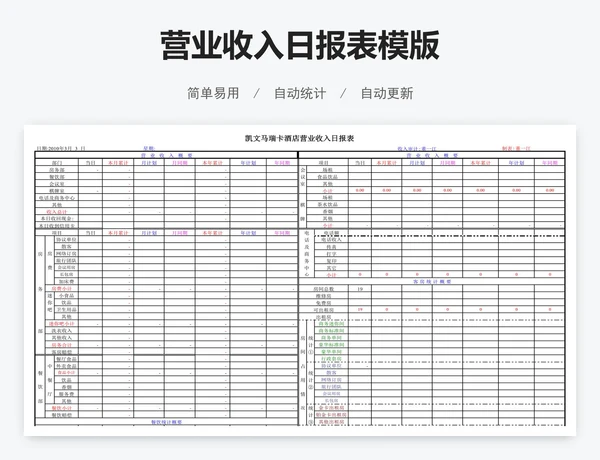Select the 其他出租房 row label
This screenshot has width=600, height=460.
[331, 422]
